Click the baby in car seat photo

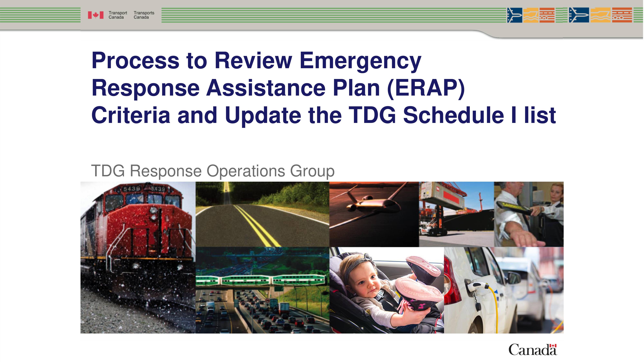tap(387, 290)
